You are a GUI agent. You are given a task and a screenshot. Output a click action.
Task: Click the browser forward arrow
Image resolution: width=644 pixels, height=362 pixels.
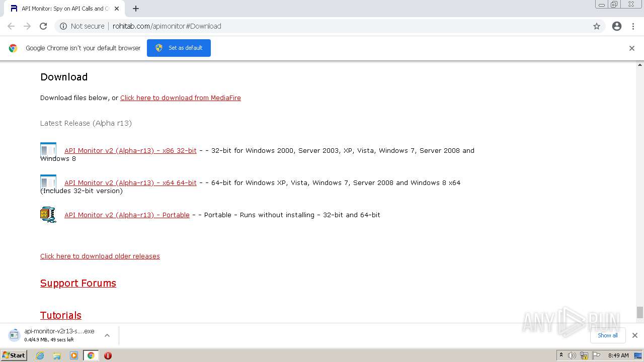click(27, 26)
